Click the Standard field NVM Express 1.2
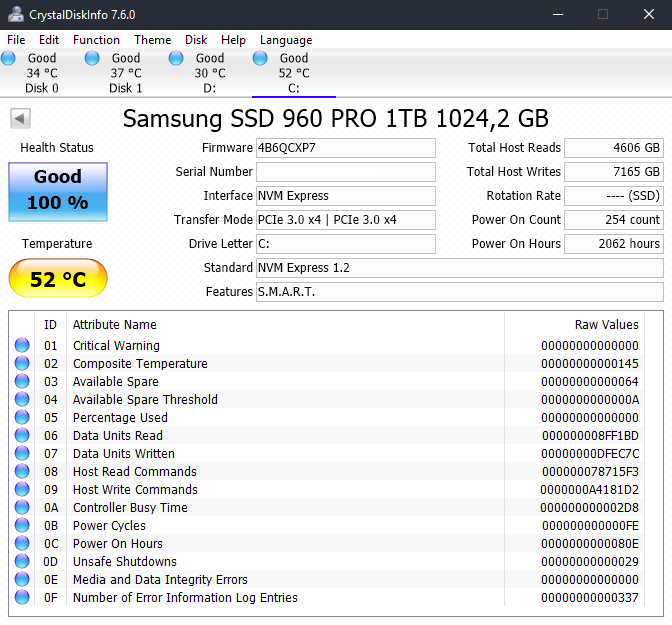The width and height of the screenshot is (672, 625). point(460,268)
